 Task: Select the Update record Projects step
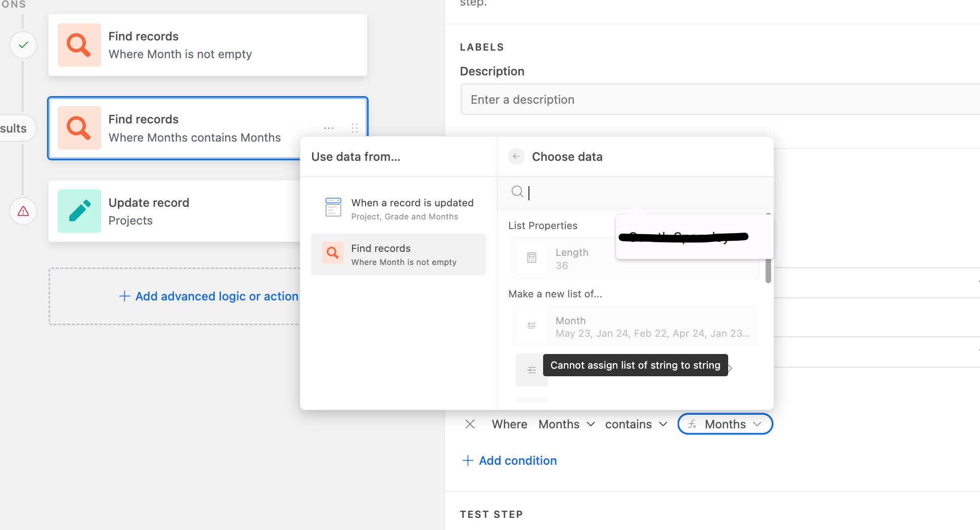[x=174, y=211]
